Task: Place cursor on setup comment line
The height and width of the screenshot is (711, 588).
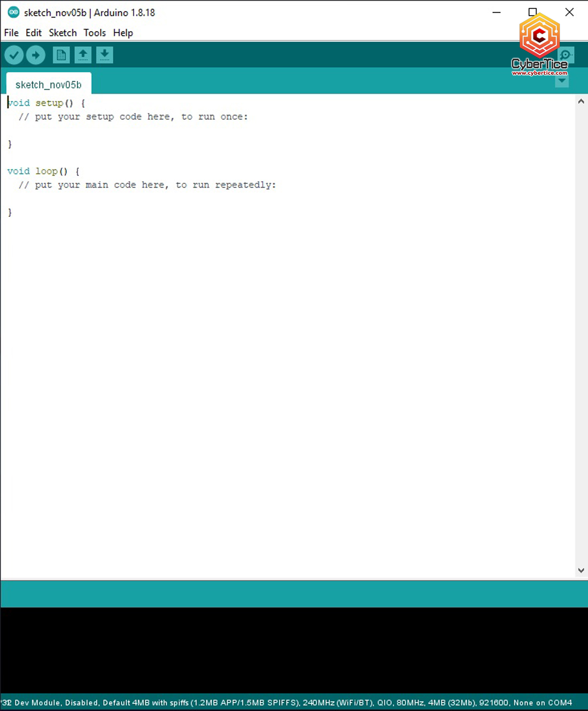Action: tap(133, 117)
